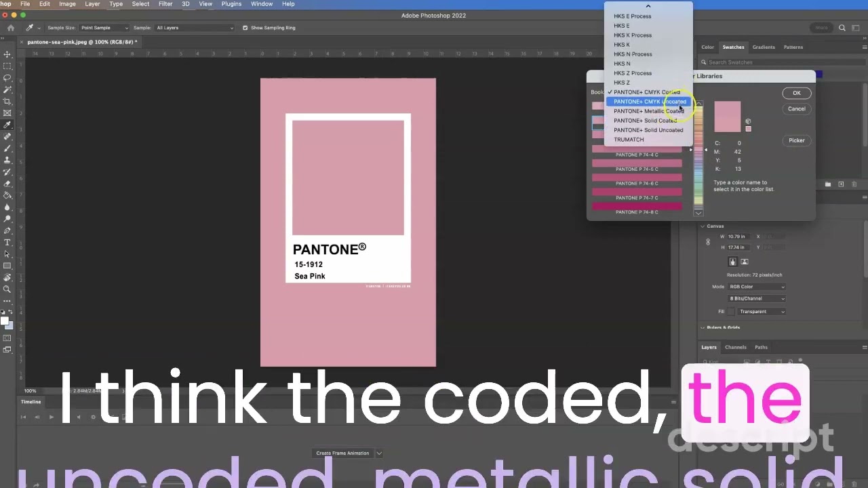The image size is (868, 488).
Task: Set canvas to landscape orientation
Action: coord(745,262)
